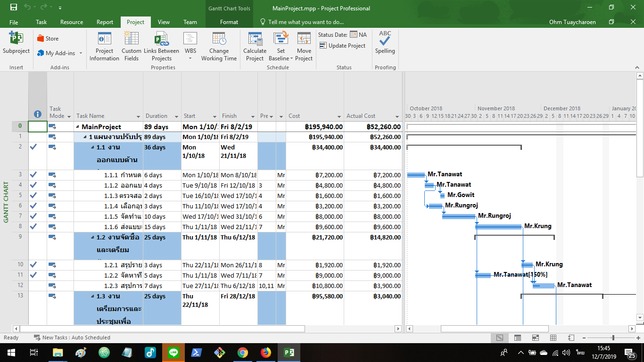The image size is (644, 362).
Task: Open the Store add-ins
Action: [48, 39]
